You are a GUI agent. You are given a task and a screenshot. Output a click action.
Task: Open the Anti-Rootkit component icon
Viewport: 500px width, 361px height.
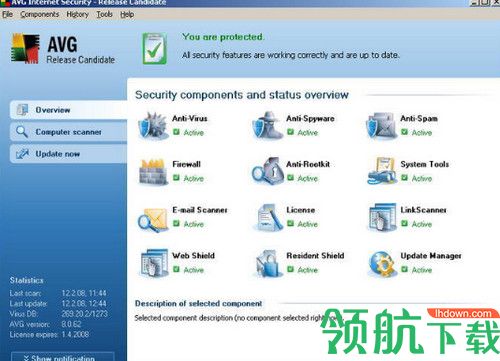coord(267,171)
